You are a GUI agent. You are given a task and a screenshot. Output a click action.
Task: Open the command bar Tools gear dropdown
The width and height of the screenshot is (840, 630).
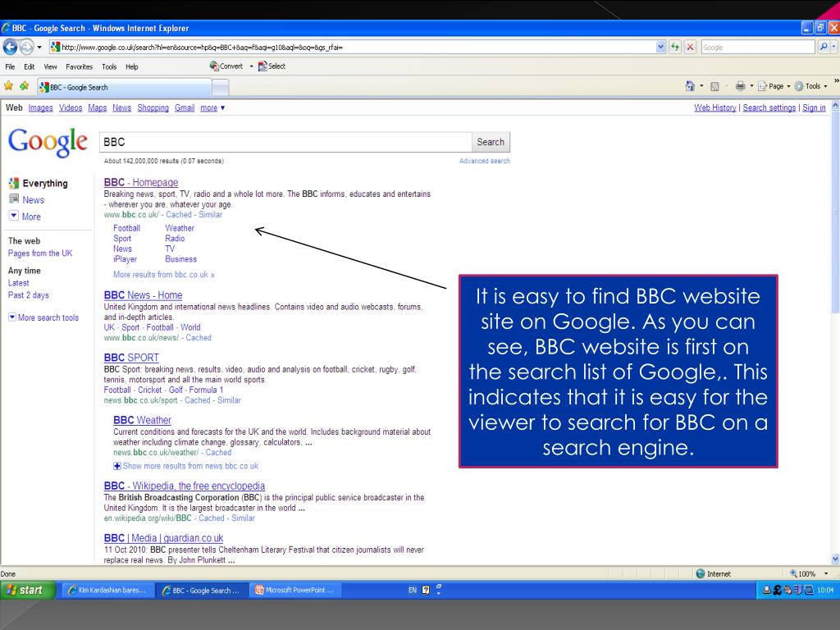(x=810, y=85)
